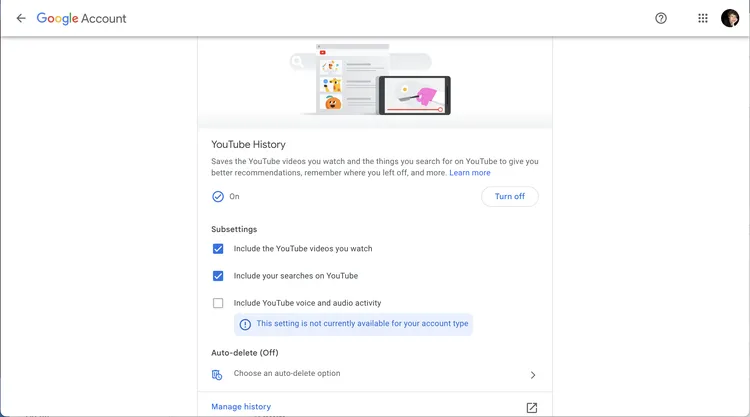Check Include YouTube voice and audio activity

[x=218, y=303]
